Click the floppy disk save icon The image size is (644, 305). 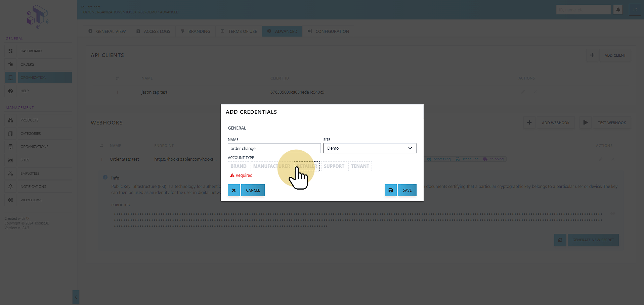391,190
